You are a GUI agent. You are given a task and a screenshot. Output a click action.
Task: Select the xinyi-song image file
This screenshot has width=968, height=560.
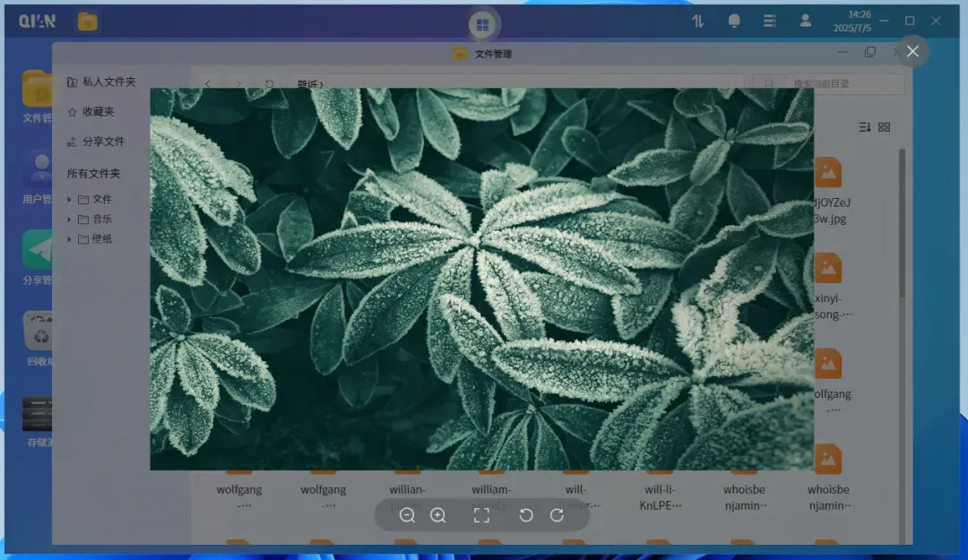(831, 287)
